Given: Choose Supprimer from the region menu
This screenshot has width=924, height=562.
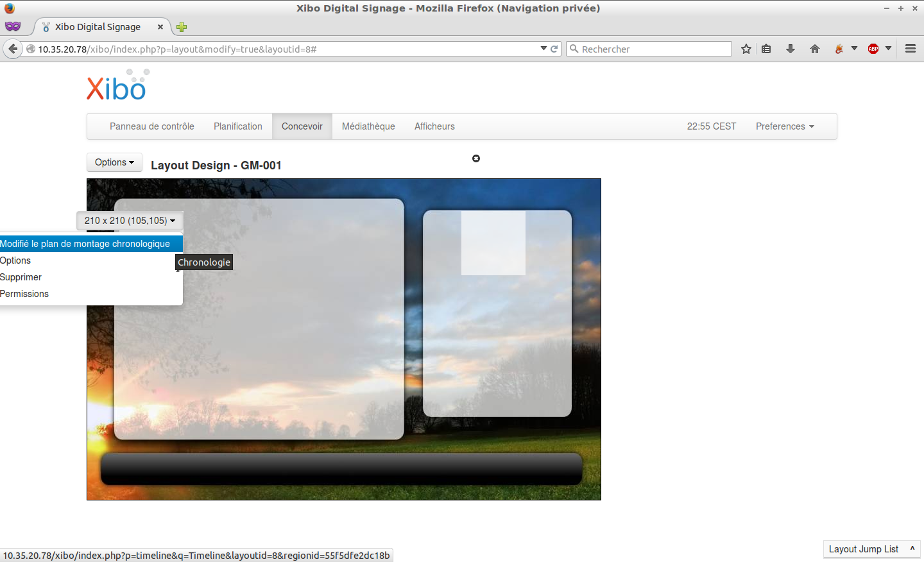Looking at the screenshot, I should click(21, 277).
